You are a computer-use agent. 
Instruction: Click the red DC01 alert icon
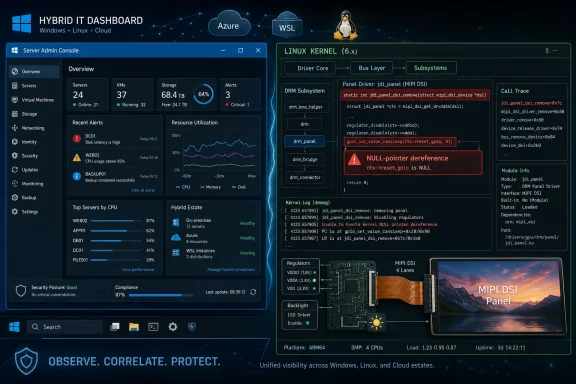(x=77, y=139)
